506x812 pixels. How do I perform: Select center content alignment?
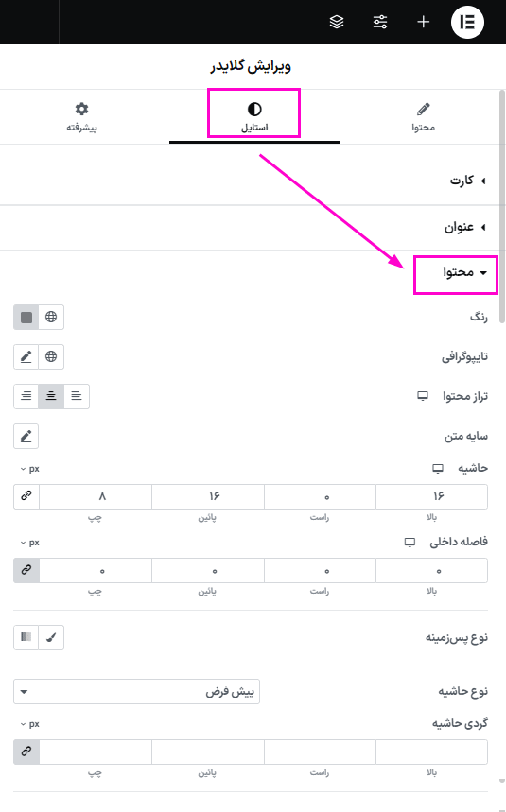coord(51,396)
